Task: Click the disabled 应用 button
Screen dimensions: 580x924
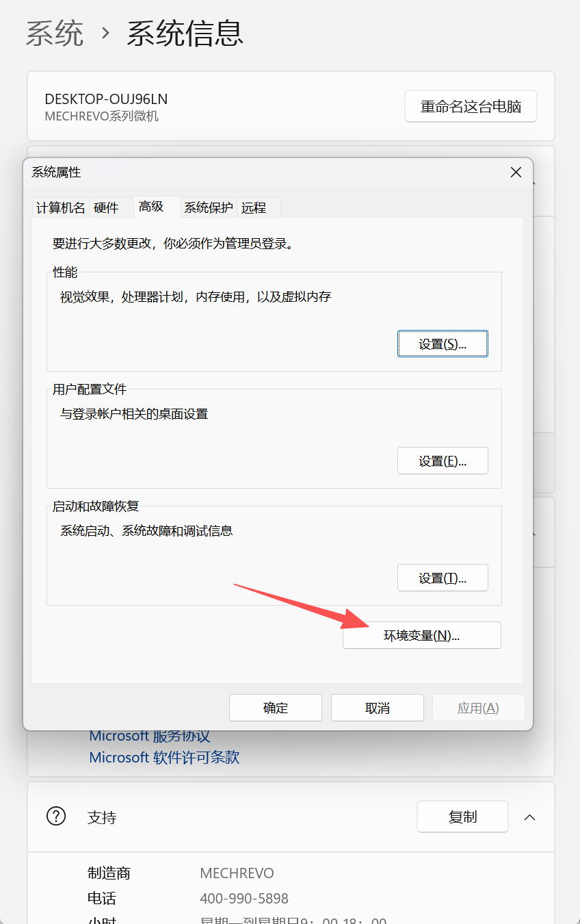Action: pyautogui.click(x=478, y=707)
